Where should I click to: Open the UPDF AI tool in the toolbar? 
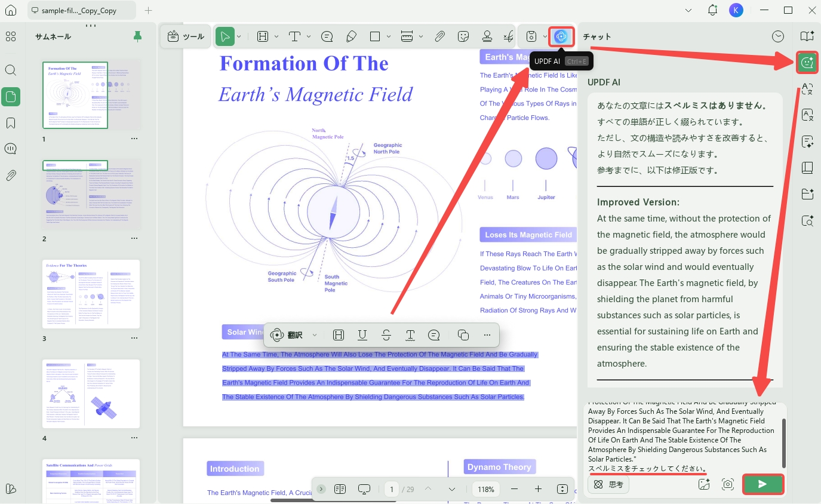click(561, 36)
